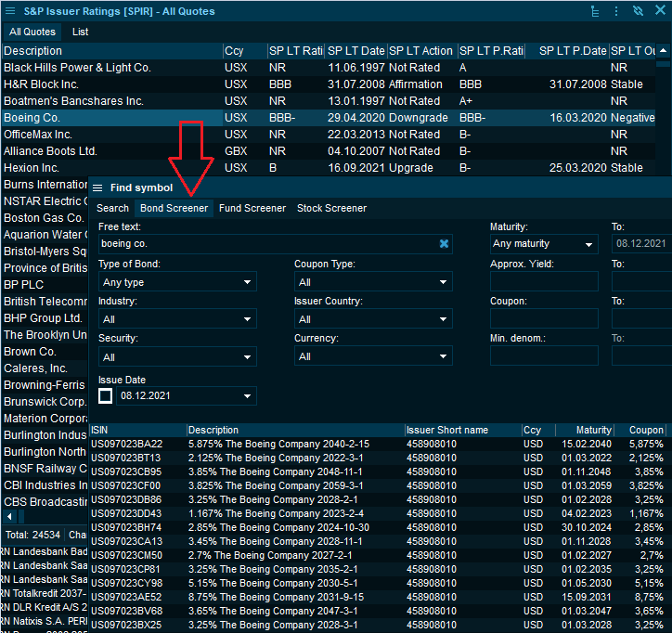Switch to the Stock Screener tab
This screenshot has height=633, width=672.
point(331,208)
